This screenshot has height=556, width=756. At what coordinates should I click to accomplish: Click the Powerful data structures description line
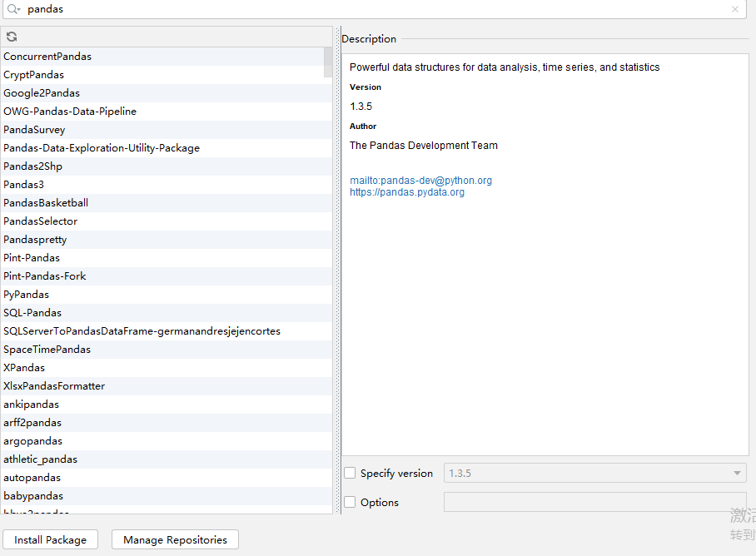(x=505, y=67)
